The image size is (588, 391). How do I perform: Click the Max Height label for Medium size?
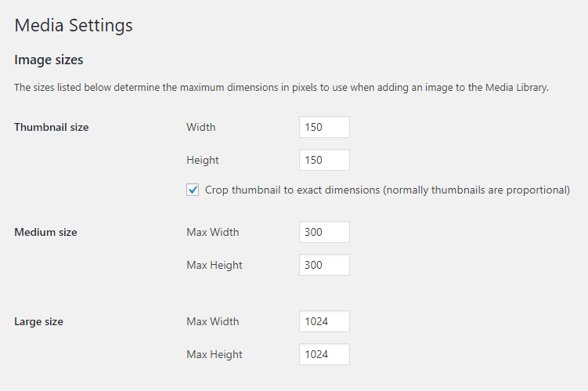pyautogui.click(x=215, y=265)
